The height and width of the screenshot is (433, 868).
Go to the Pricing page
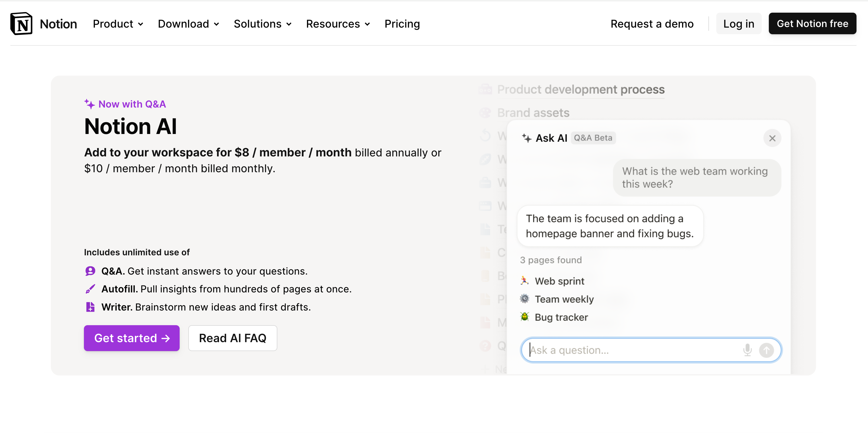[402, 24]
